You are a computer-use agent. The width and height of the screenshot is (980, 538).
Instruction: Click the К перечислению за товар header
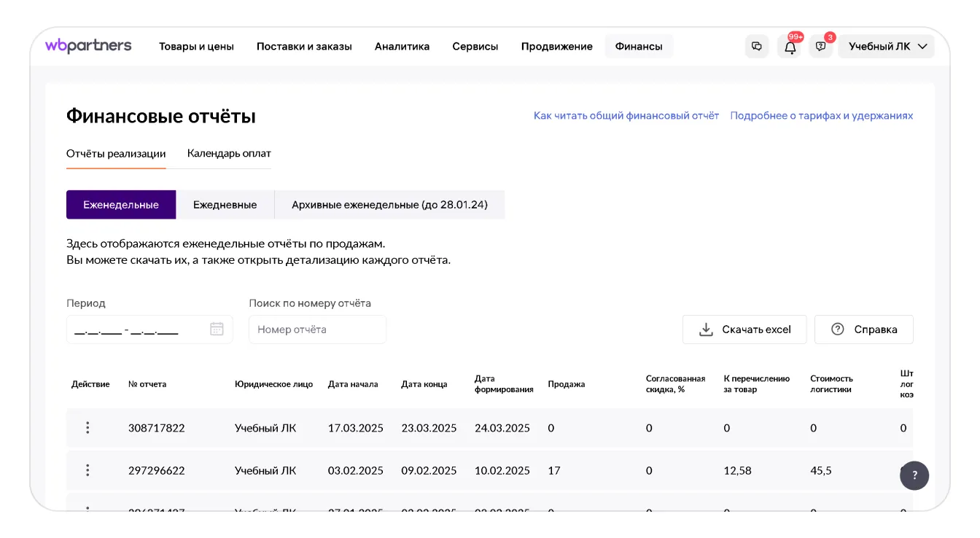click(x=757, y=384)
